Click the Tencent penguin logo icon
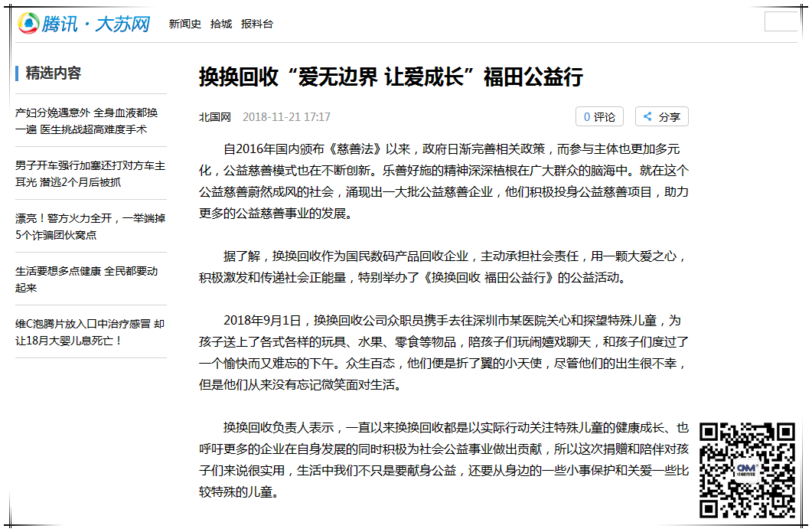Image resolution: width=812 pixels, height=532 pixels. 28,23
